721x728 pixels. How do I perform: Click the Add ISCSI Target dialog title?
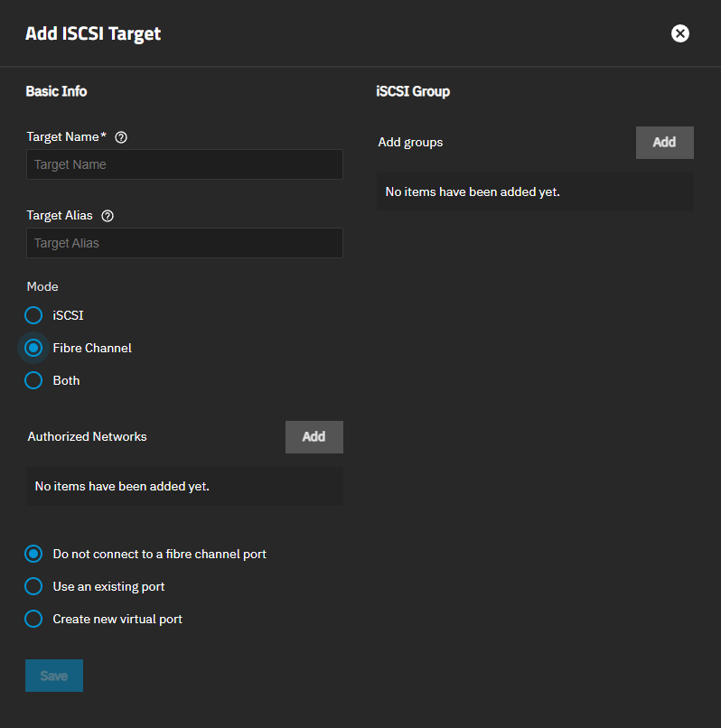[93, 34]
